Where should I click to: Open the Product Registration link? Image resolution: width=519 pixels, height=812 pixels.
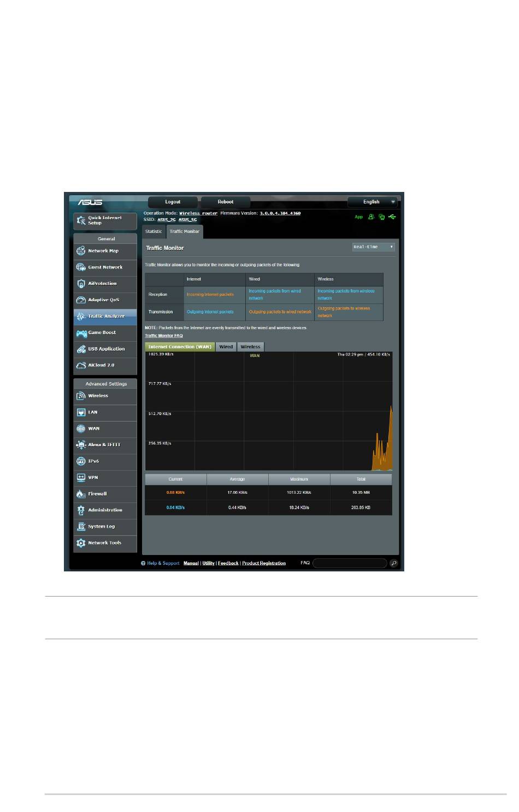[264, 563]
